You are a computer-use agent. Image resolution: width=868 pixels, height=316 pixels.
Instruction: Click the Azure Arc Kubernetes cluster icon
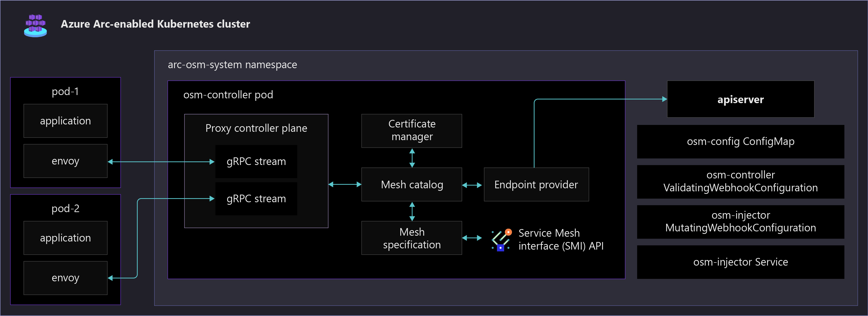(x=35, y=26)
